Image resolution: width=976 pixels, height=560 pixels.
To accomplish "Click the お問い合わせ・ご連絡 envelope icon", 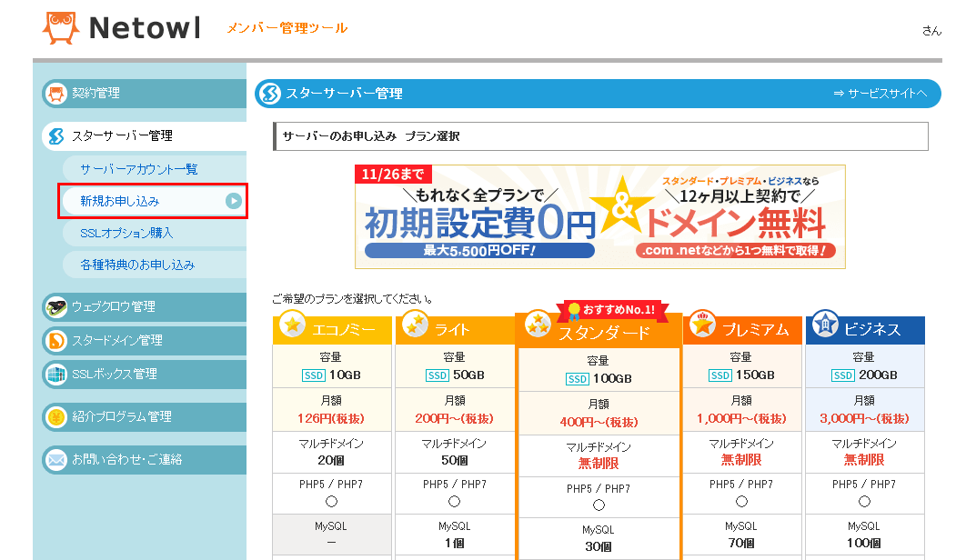I will [x=56, y=460].
